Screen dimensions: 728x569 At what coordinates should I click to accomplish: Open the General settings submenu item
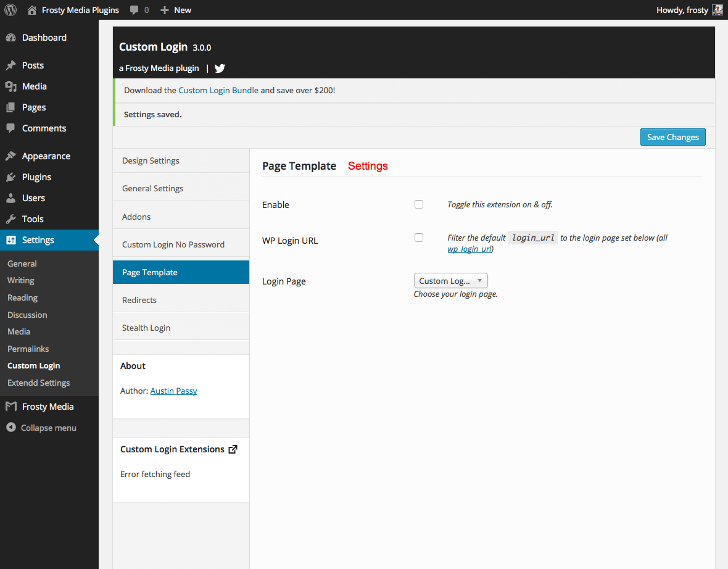point(22,264)
